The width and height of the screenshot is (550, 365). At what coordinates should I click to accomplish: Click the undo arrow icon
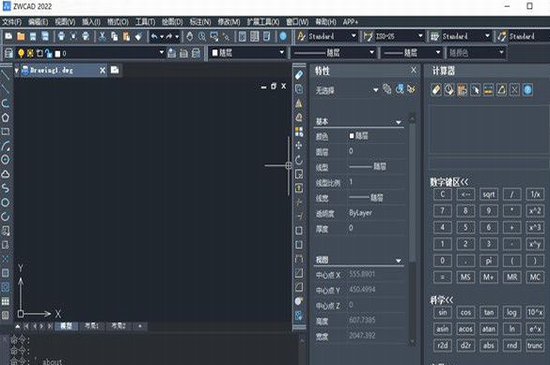pyautogui.click(x=154, y=36)
